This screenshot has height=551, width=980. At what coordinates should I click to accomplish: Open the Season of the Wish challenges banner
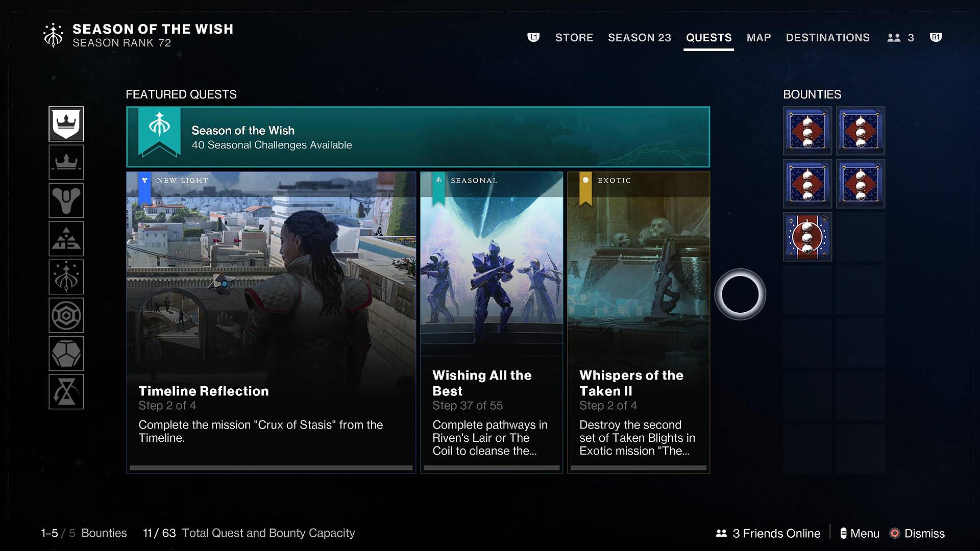[x=418, y=137]
